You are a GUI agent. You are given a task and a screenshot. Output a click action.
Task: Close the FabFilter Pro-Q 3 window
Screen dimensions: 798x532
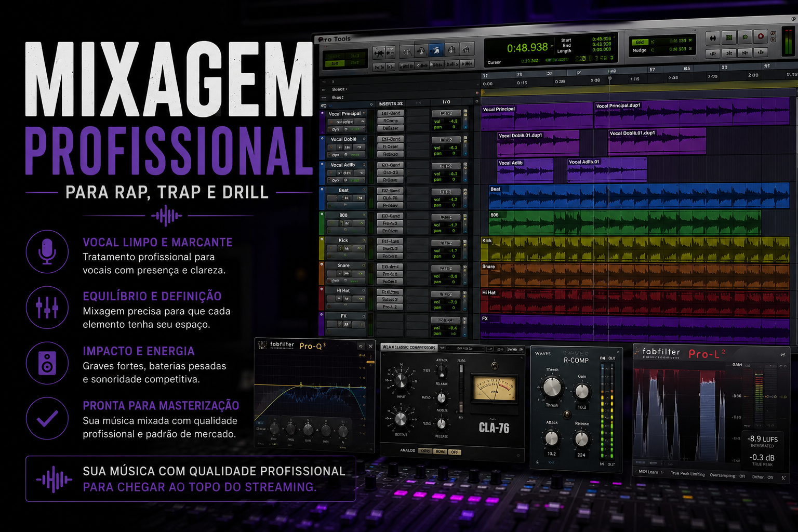click(370, 346)
